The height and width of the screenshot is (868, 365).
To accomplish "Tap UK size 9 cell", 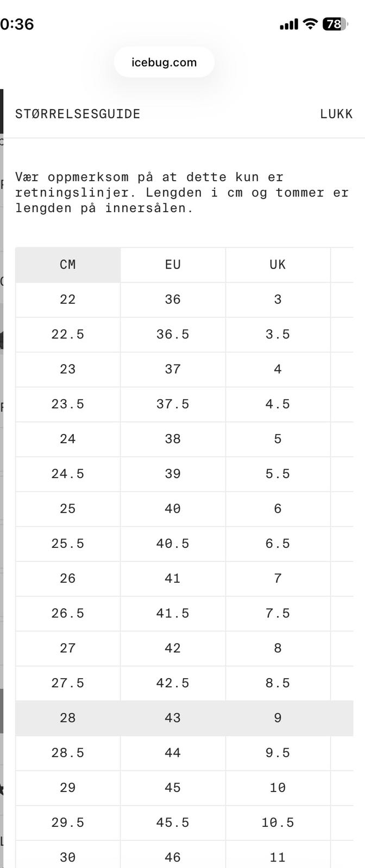I will click(278, 718).
